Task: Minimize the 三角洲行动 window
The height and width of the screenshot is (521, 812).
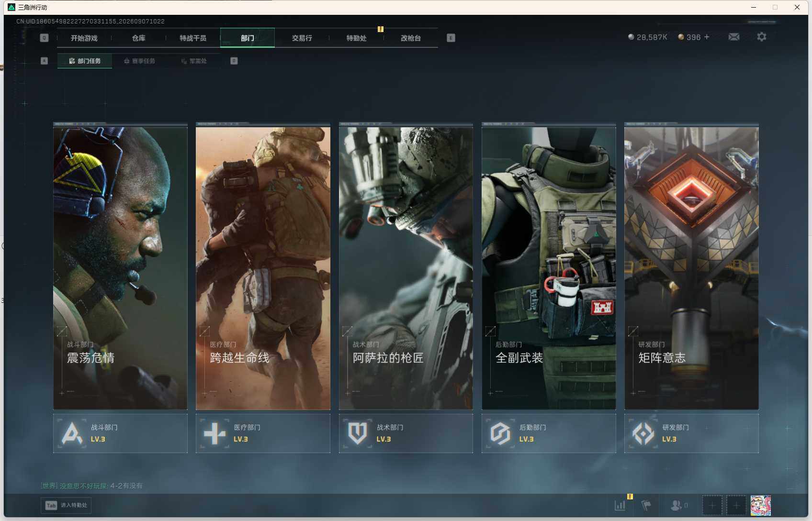Action: point(754,7)
